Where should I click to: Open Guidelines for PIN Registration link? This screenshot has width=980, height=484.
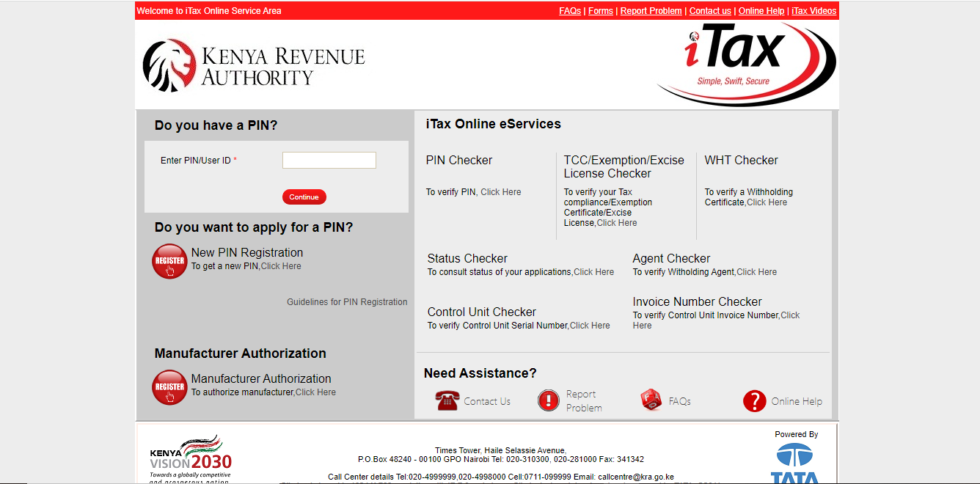[x=347, y=302]
